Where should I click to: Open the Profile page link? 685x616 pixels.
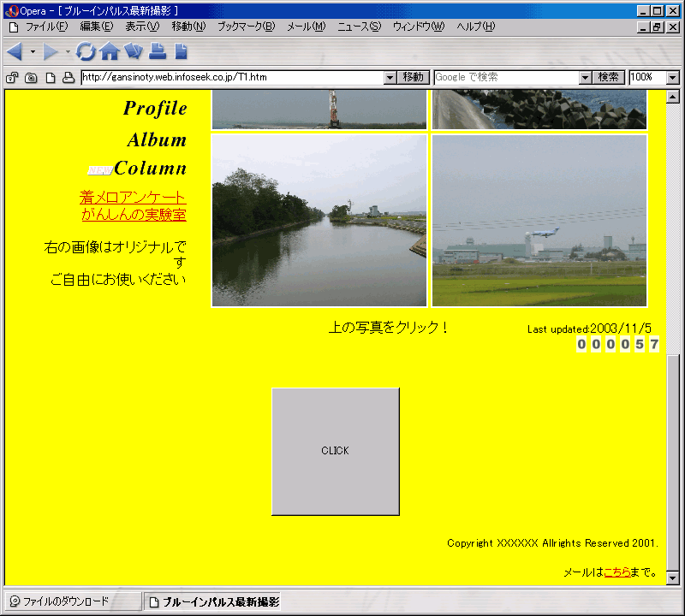(155, 109)
